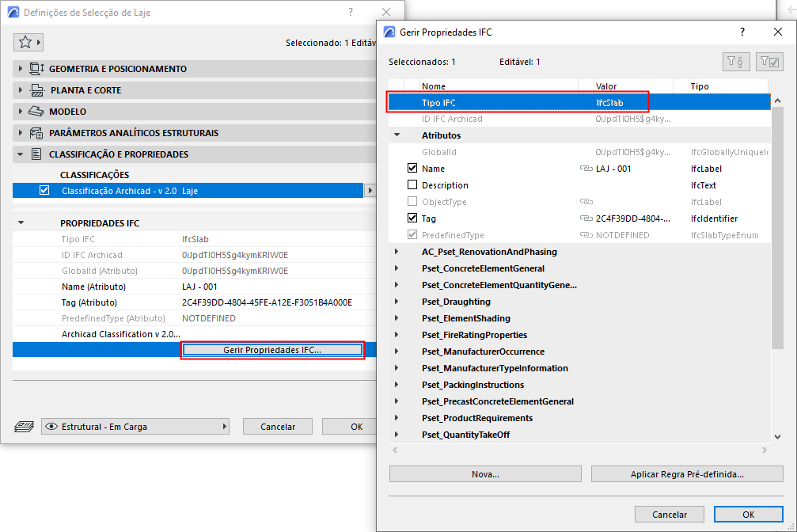The height and width of the screenshot is (532, 797).
Task: Click the Modelo panel icon
Action: [x=36, y=112]
